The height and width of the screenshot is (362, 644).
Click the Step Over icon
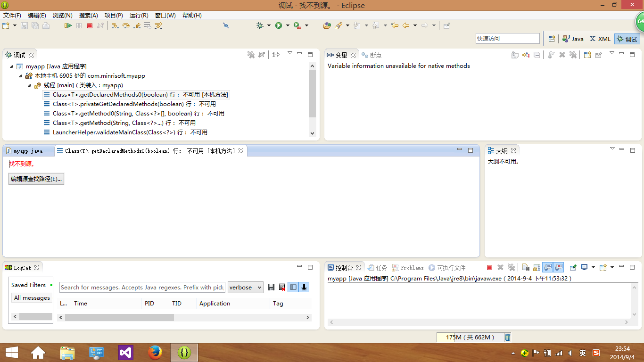pos(126,25)
